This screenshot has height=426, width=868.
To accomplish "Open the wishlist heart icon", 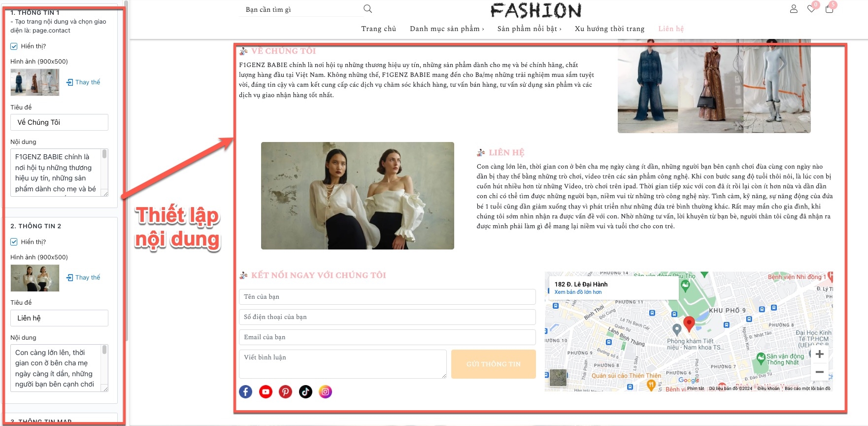I will 811,9.
